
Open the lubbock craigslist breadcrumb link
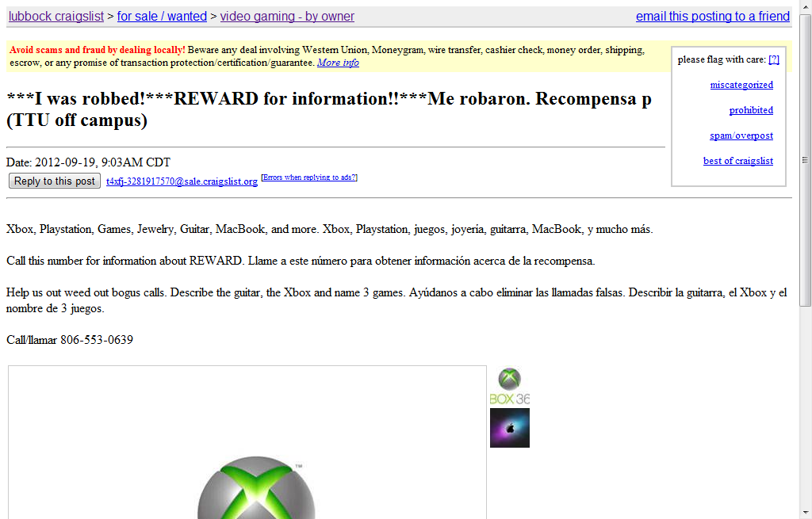56,17
